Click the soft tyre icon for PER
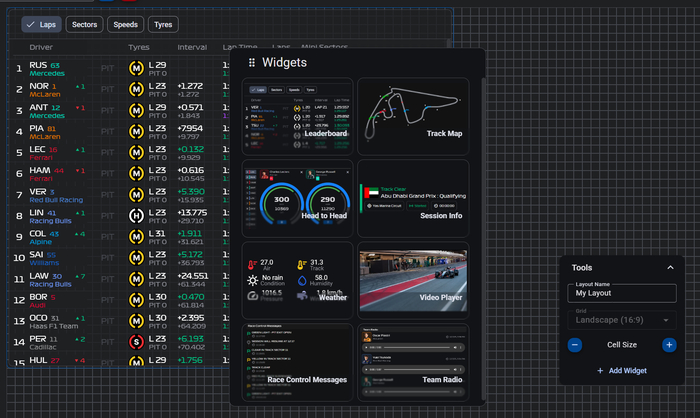The image size is (700, 418). (136, 342)
